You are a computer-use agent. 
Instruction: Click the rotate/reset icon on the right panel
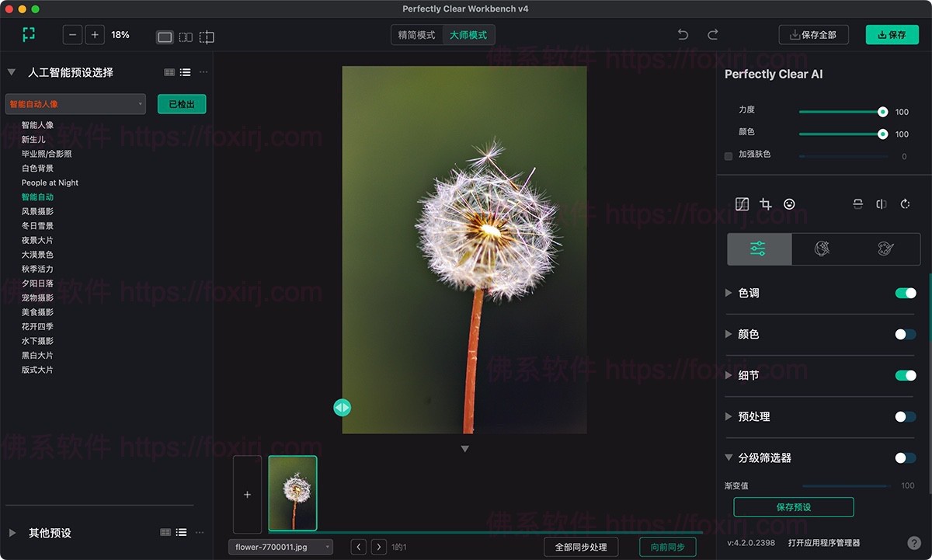pyautogui.click(x=905, y=203)
